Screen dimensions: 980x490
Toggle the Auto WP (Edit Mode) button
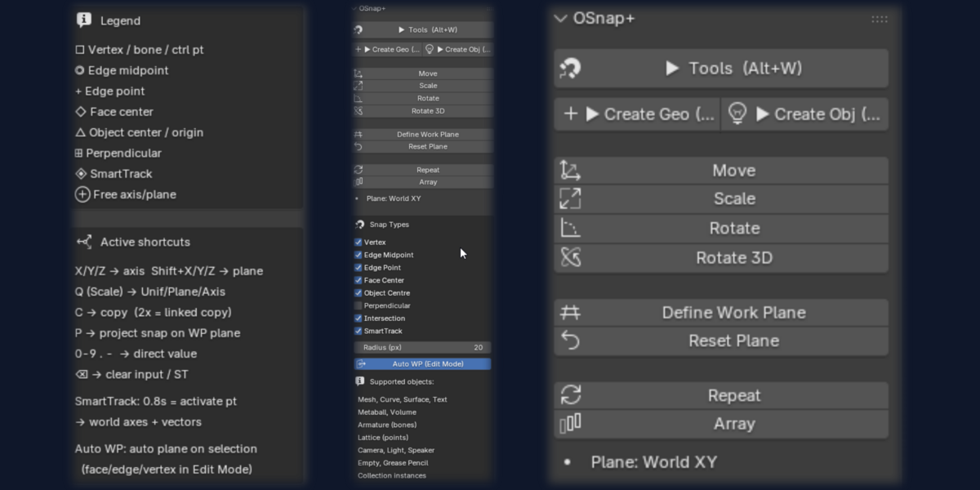pos(423,364)
